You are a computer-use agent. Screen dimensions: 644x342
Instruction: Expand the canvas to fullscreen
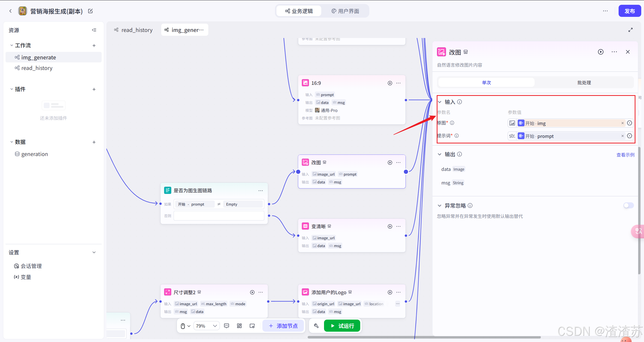[630, 30]
